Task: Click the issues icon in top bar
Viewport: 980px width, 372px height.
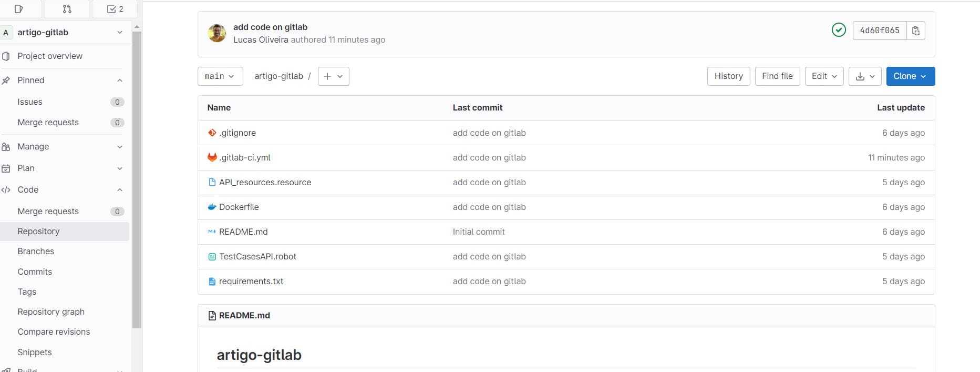Action: [x=19, y=9]
